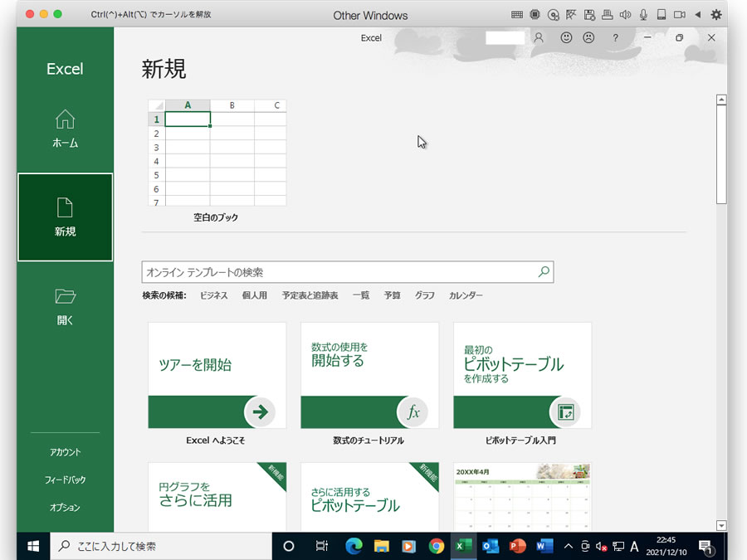The image size is (747, 560).
Task: Search suggested category カレンダー
Action: pyautogui.click(x=466, y=295)
